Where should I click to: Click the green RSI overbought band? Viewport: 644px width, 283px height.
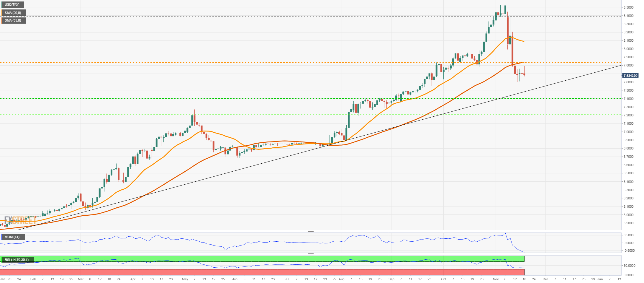pos(266,259)
